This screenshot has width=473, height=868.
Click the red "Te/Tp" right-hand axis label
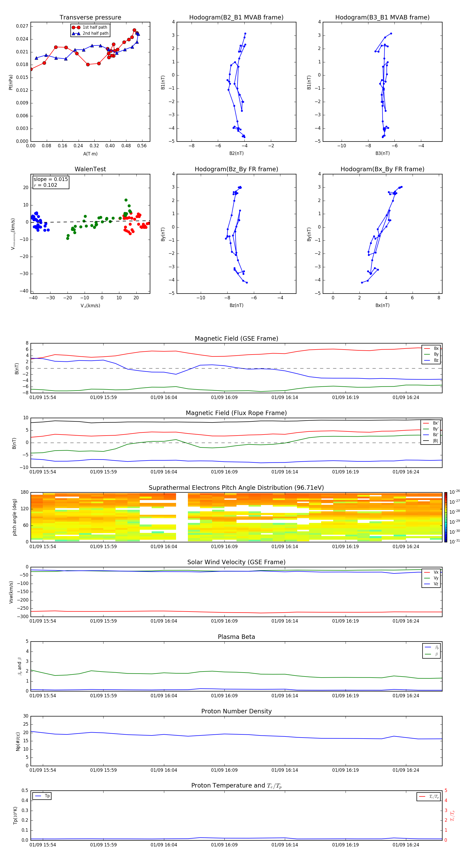453,815
